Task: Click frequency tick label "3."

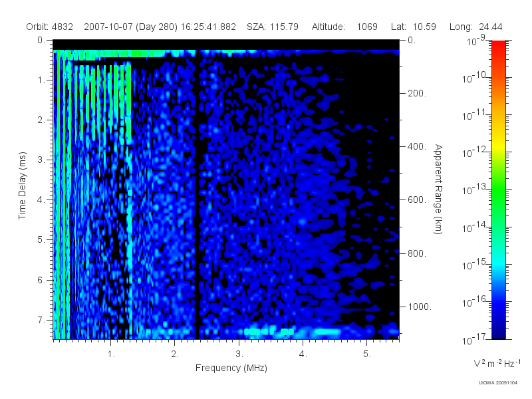Action: pos(239,354)
